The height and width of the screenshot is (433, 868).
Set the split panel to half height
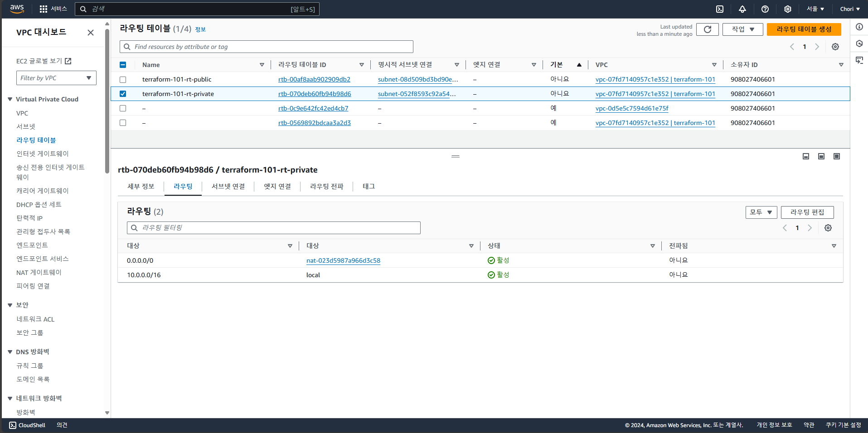point(821,156)
